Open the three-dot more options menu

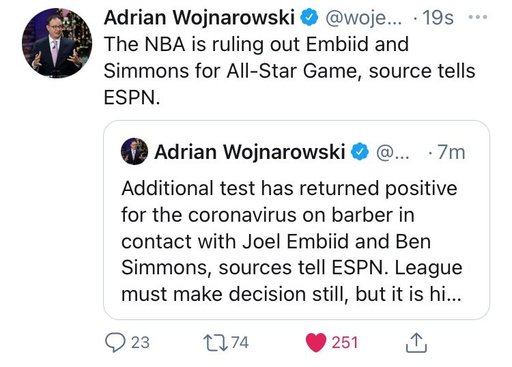(478, 17)
